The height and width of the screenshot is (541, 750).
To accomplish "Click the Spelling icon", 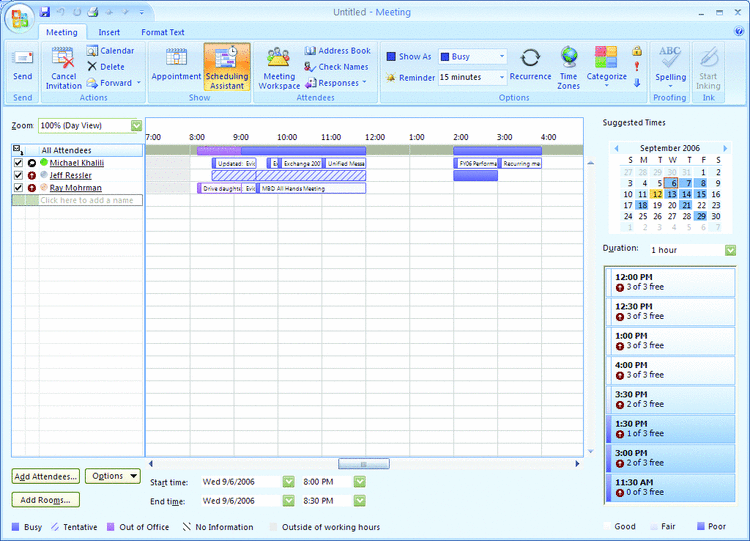I will pyautogui.click(x=670, y=62).
